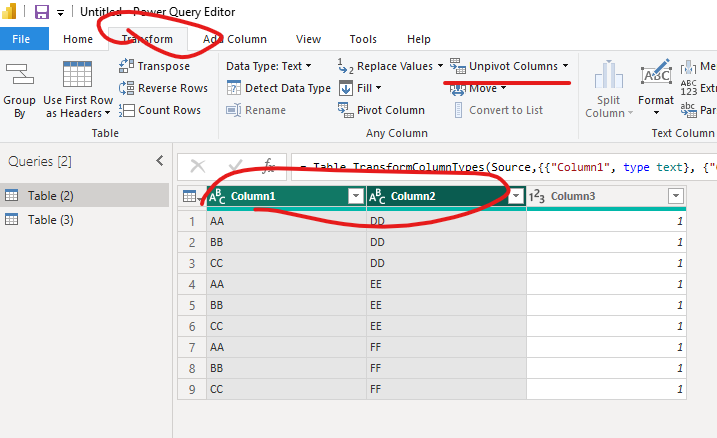This screenshot has height=438, width=717.
Task: Click inside the formula bar text
Action: 503,167
